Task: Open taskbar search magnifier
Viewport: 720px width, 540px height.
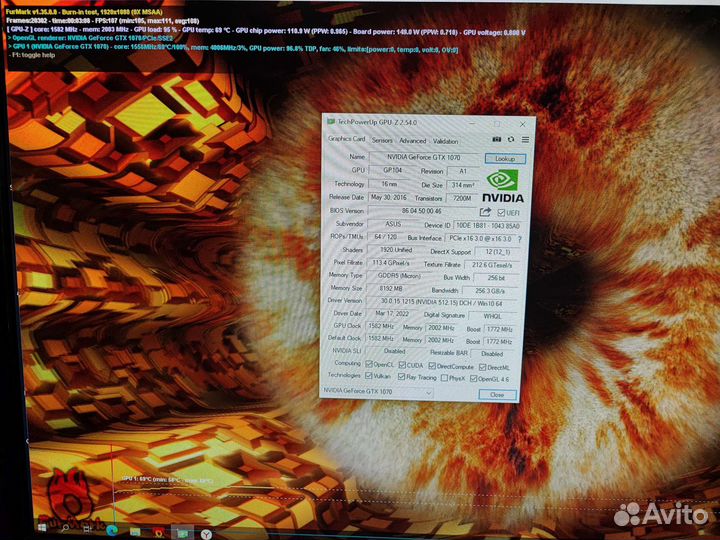Action: pyautogui.click(x=65, y=528)
